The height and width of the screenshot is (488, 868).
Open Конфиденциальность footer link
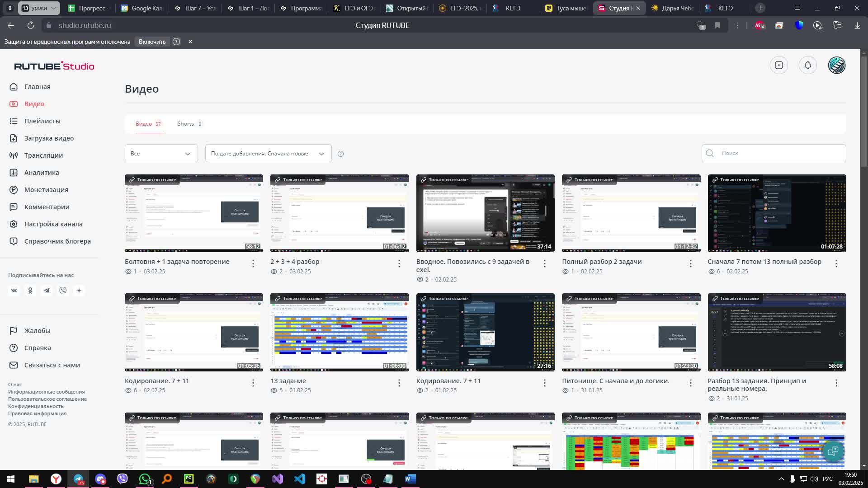[36, 406]
